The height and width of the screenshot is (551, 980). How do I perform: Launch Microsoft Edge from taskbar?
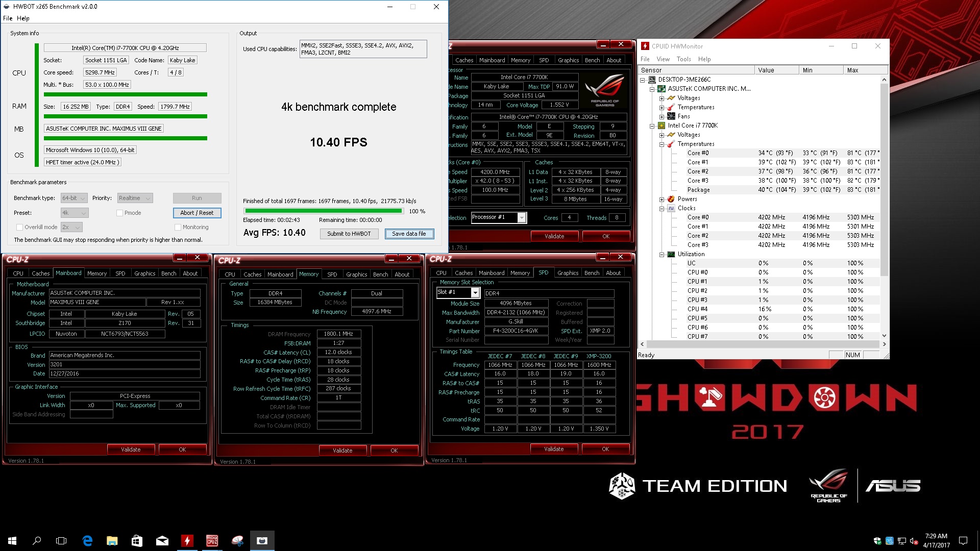point(87,540)
